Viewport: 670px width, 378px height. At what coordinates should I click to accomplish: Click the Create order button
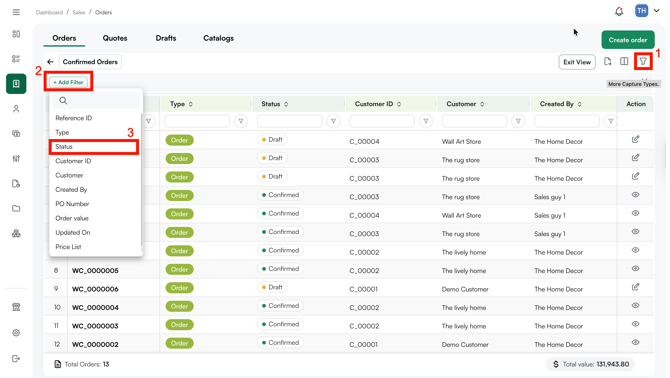pyautogui.click(x=628, y=40)
